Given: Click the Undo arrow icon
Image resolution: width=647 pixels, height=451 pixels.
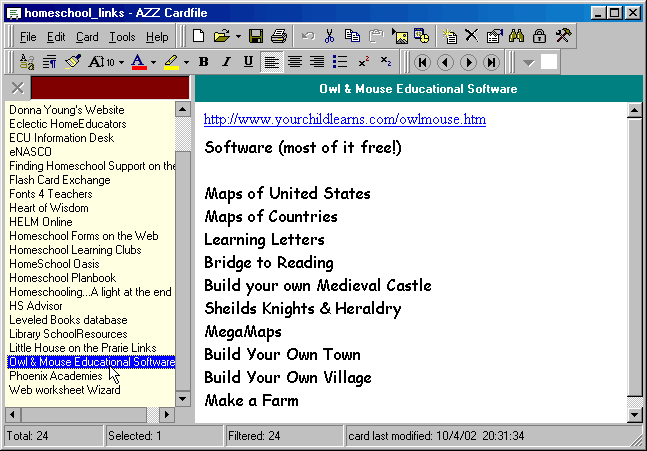Looking at the screenshot, I should click(x=308, y=36).
